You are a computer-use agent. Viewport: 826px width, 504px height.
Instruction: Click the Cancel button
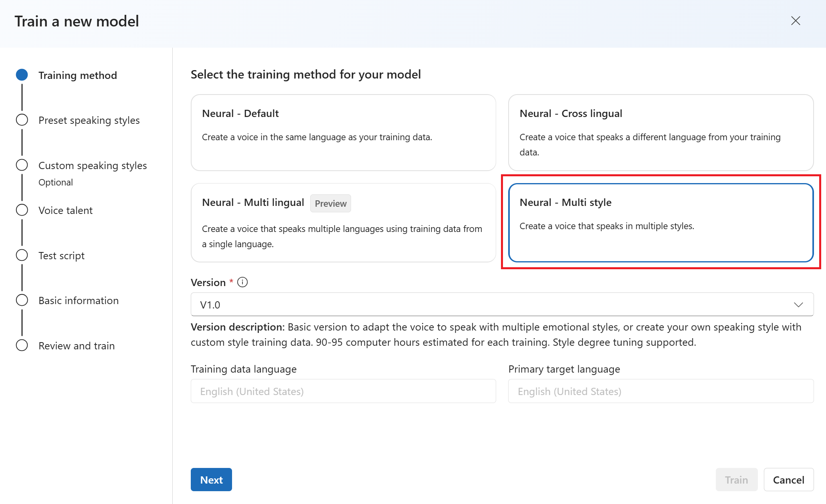coord(788,480)
